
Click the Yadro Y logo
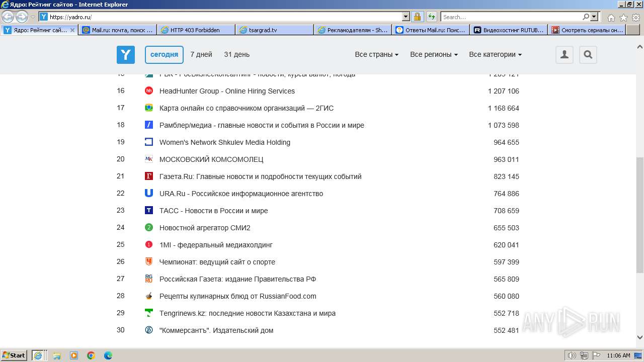click(126, 55)
